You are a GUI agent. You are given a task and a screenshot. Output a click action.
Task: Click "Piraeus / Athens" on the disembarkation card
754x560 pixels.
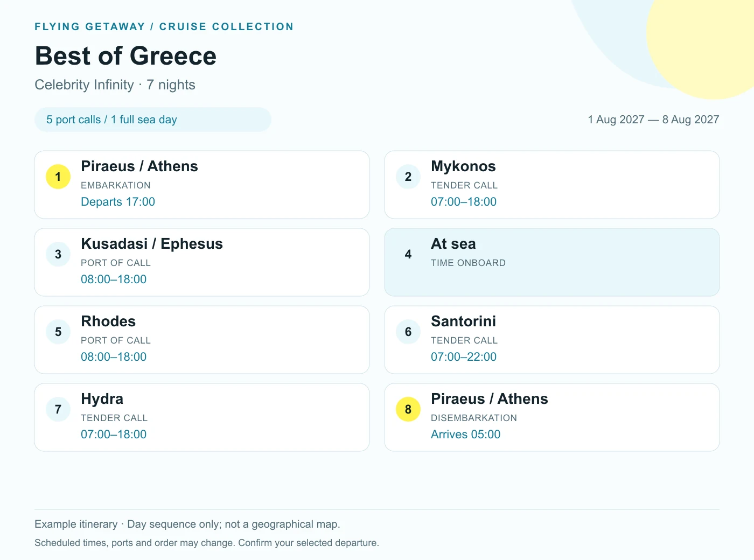pyautogui.click(x=490, y=399)
